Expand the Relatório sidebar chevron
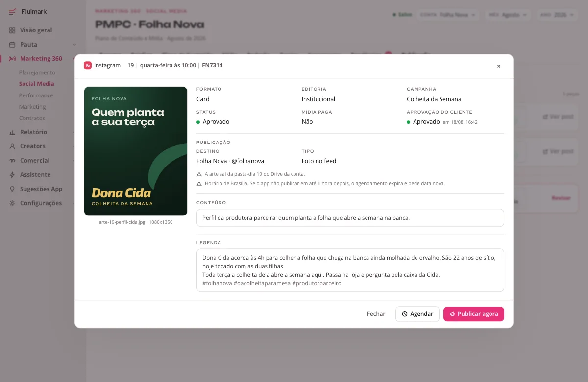This screenshot has width=588, height=382. point(74,132)
